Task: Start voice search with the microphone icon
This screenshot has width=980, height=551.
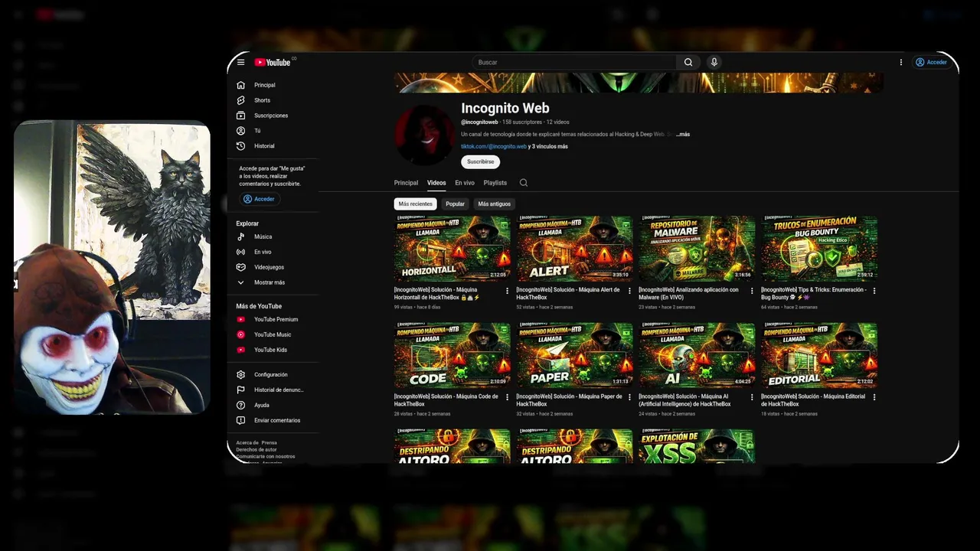Action: click(714, 62)
